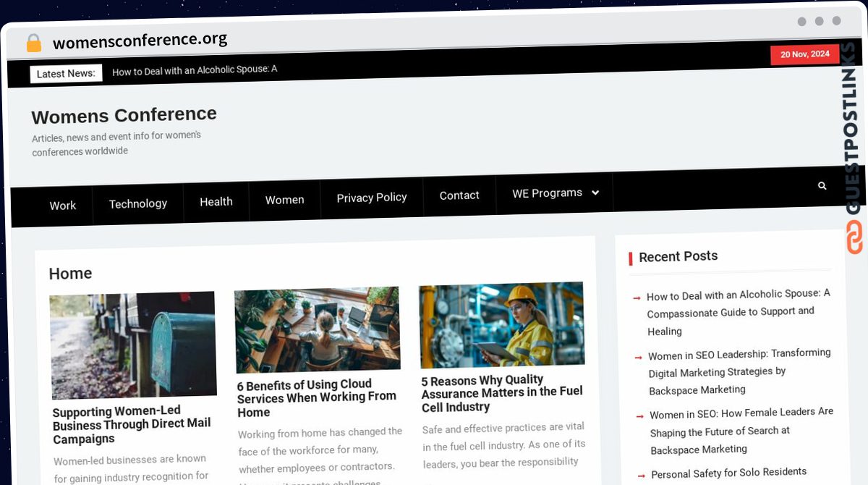868x485 pixels.
Task: Open the mailbox article thumbnail
Action: pyautogui.click(x=133, y=346)
